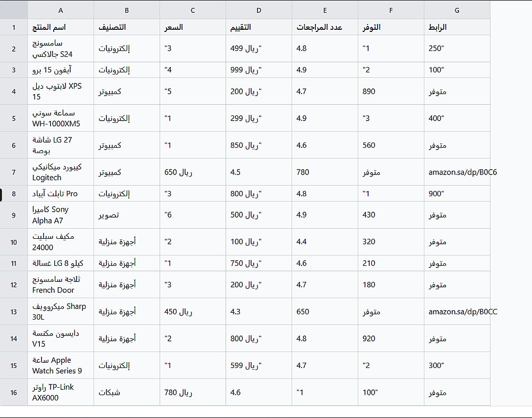The width and height of the screenshot is (532, 418).
Task: Select the column D header
Action: coord(259,10)
